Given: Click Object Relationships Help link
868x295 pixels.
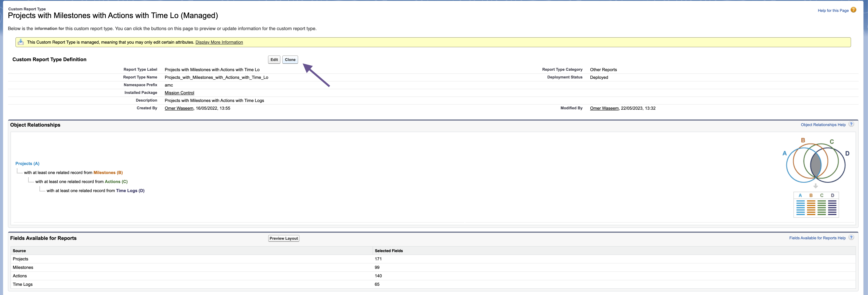Looking at the screenshot, I should [823, 125].
